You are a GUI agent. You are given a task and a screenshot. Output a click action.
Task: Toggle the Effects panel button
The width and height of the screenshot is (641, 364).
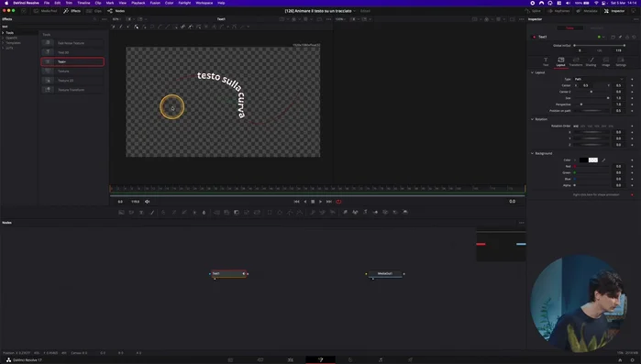point(72,11)
